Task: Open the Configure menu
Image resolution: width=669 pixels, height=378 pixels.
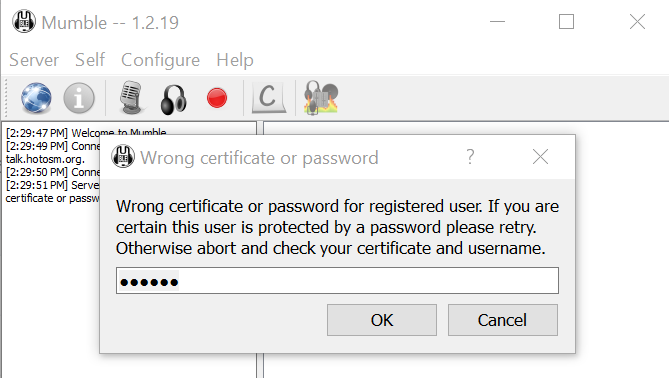Action: coord(160,60)
